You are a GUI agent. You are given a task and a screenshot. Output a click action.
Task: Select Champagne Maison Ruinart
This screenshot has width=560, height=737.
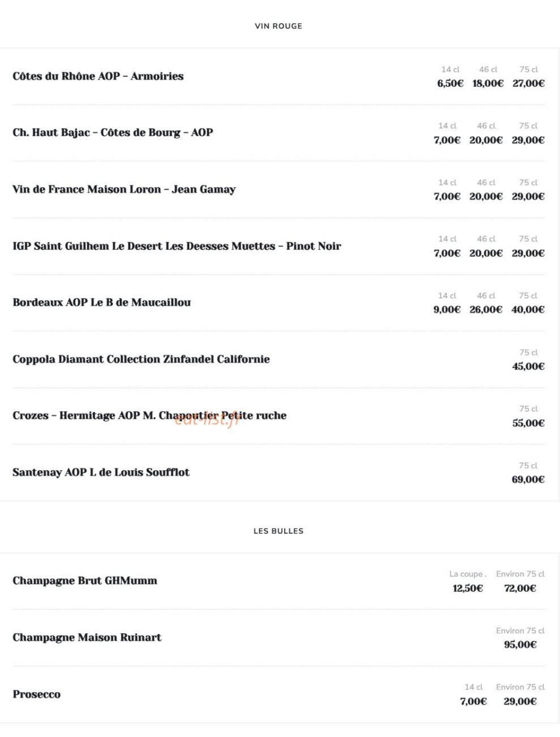(x=87, y=638)
